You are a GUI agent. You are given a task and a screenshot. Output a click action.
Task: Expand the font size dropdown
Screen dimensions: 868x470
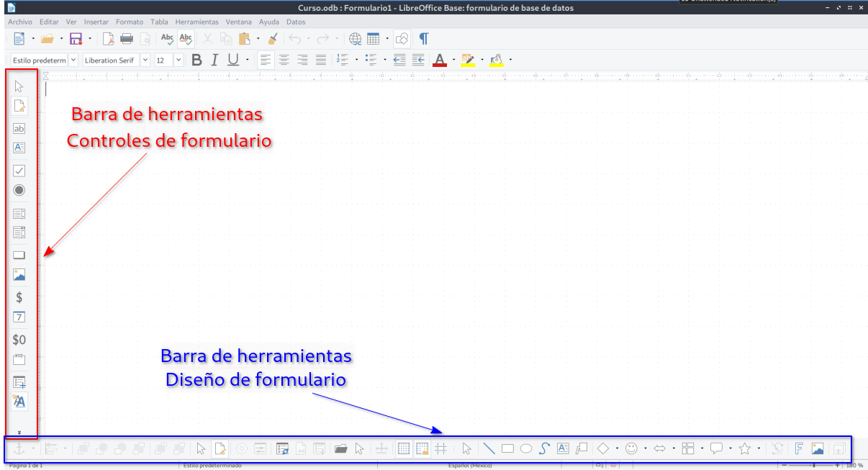pos(178,60)
